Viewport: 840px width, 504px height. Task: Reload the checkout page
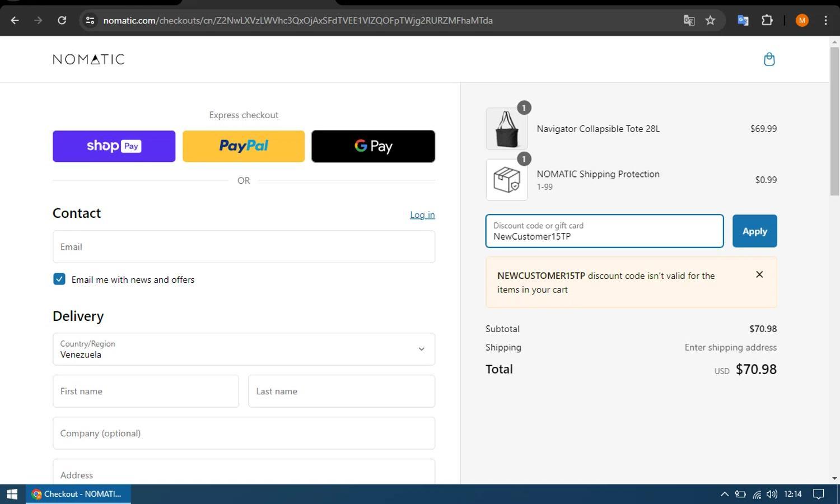tap(62, 21)
